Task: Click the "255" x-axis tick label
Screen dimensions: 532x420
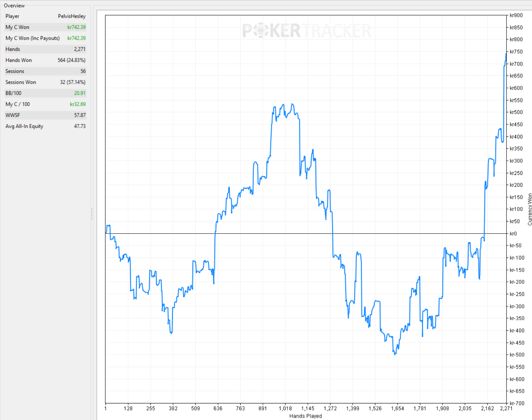Action: pos(151,408)
